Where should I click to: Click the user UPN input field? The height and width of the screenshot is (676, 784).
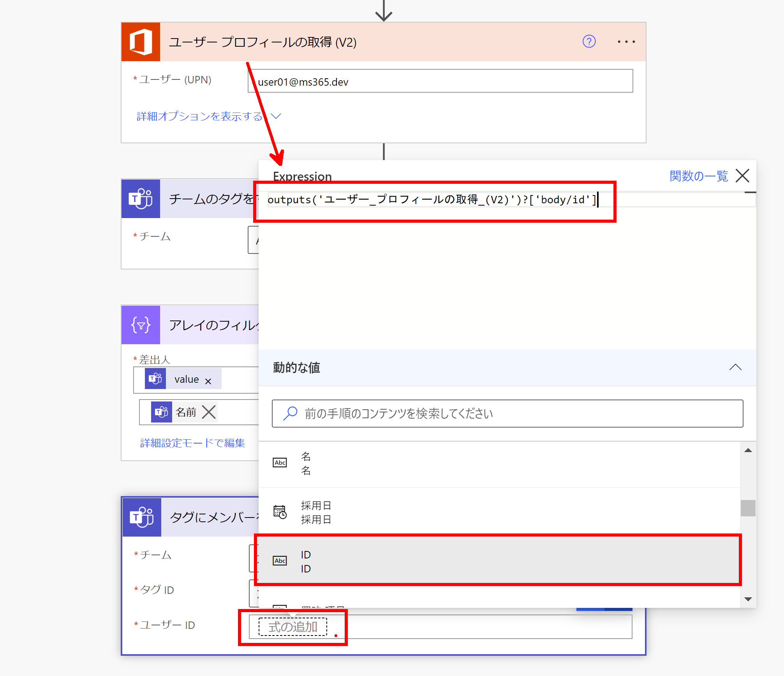pyautogui.click(x=440, y=81)
